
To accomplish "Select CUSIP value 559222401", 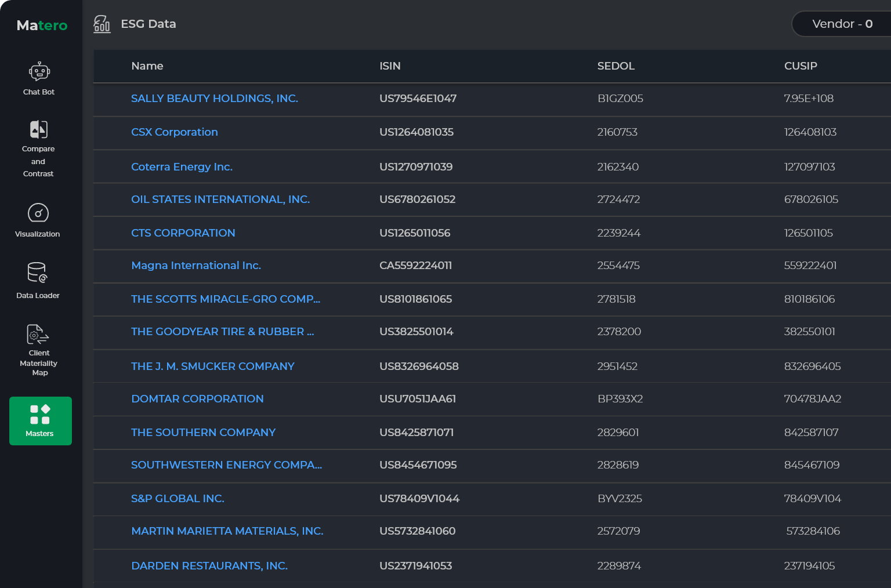I will tap(810, 266).
